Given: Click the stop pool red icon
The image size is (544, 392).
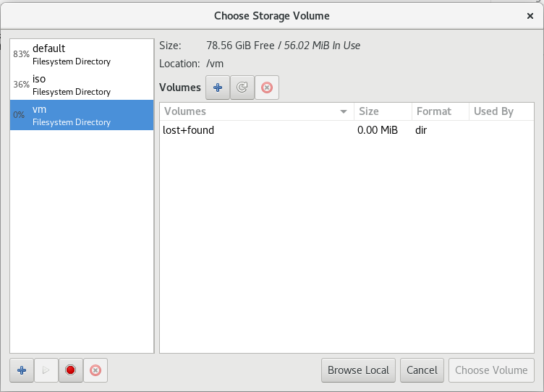Looking at the screenshot, I should click(x=70, y=370).
